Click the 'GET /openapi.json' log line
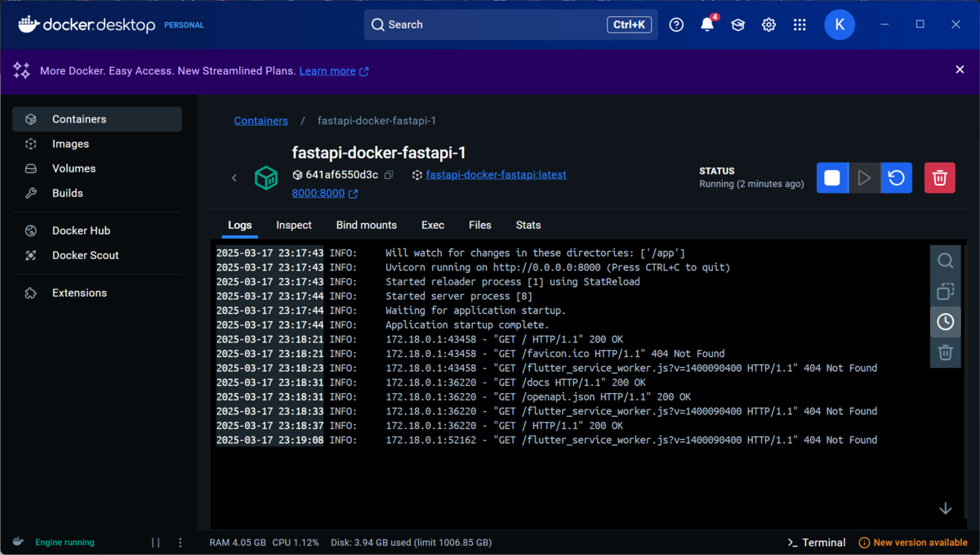Image resolution: width=980 pixels, height=555 pixels. tap(538, 397)
